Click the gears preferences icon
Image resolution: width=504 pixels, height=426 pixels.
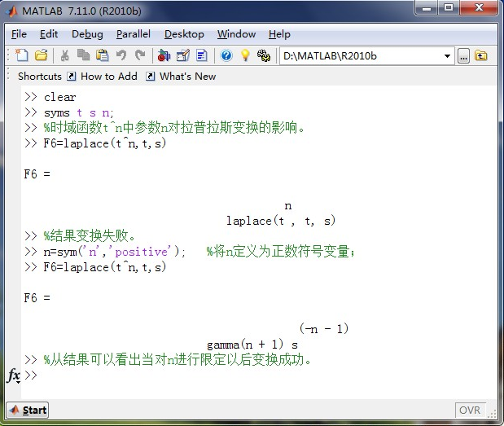click(x=264, y=55)
